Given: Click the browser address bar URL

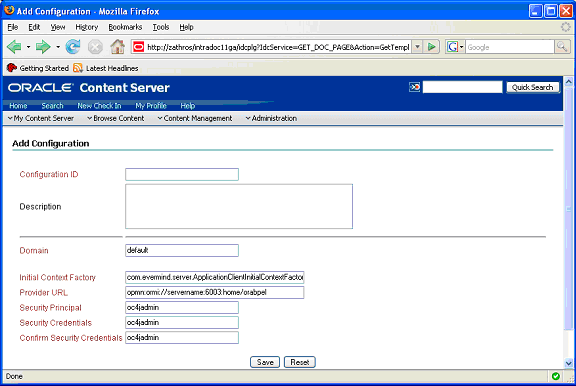Looking at the screenshot, I should 278,47.
